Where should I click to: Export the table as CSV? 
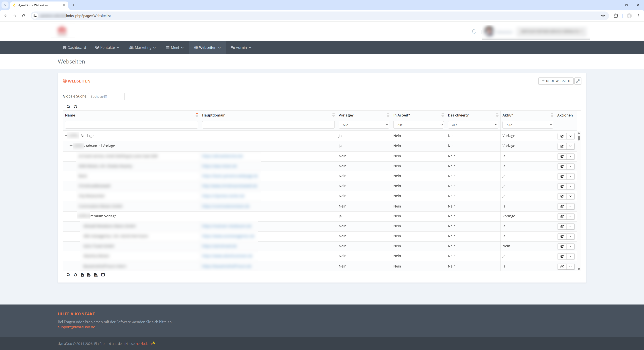tap(96, 275)
